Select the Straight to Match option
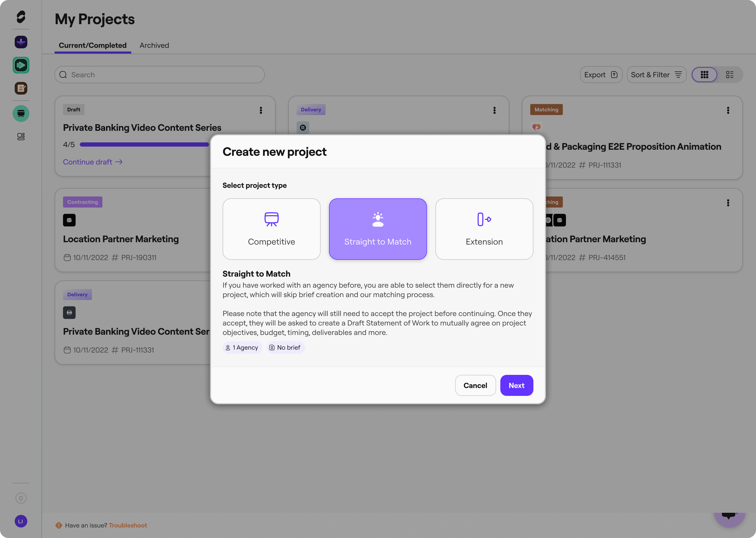This screenshot has width=756, height=538. 378,229
